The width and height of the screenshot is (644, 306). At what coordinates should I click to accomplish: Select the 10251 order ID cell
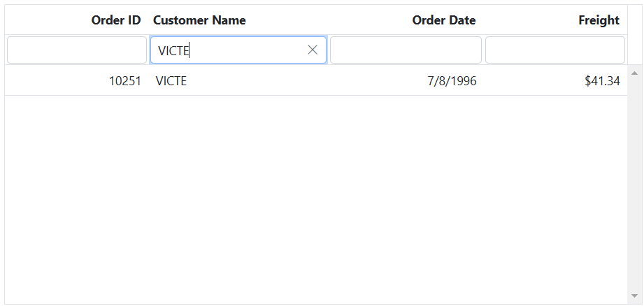pyautogui.click(x=125, y=81)
